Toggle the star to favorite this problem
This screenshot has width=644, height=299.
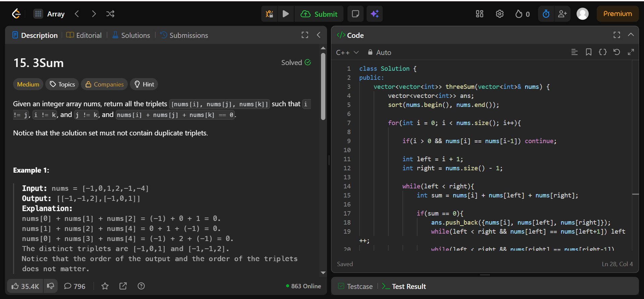click(105, 286)
